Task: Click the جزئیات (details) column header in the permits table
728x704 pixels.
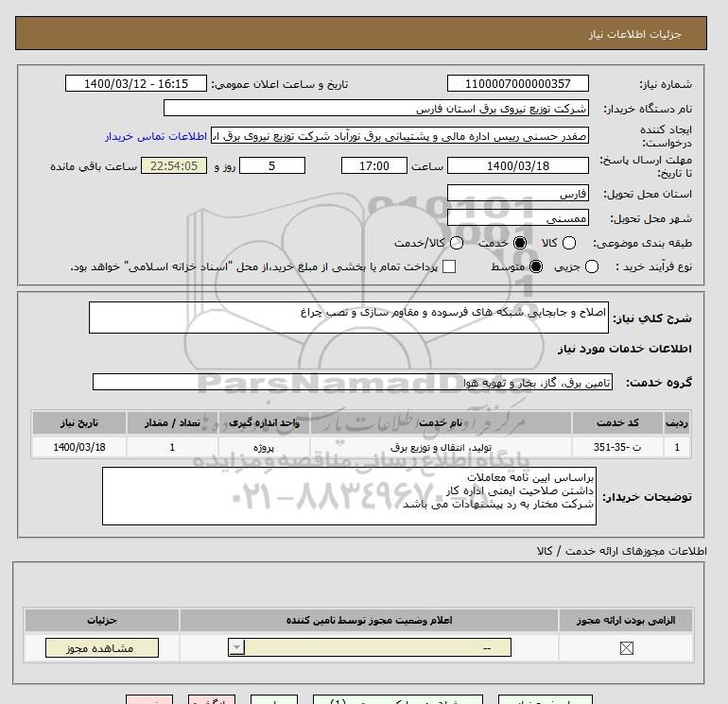Action: [x=102, y=620]
